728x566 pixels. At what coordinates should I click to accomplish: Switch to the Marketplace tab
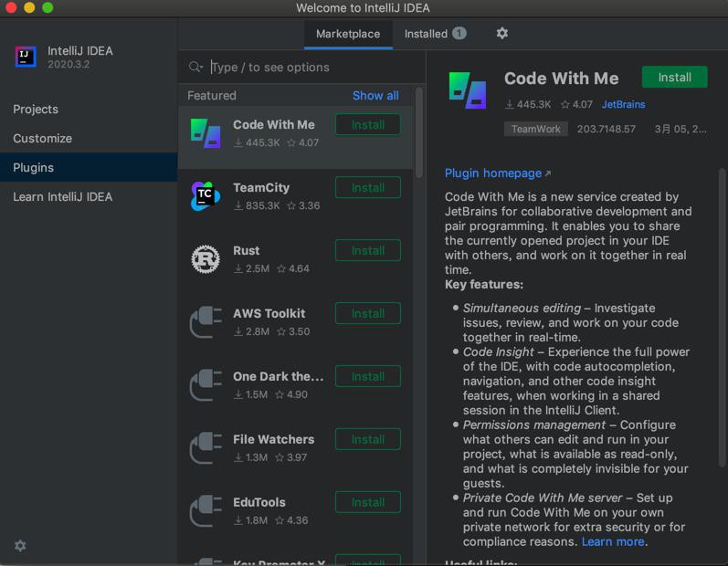tap(348, 34)
